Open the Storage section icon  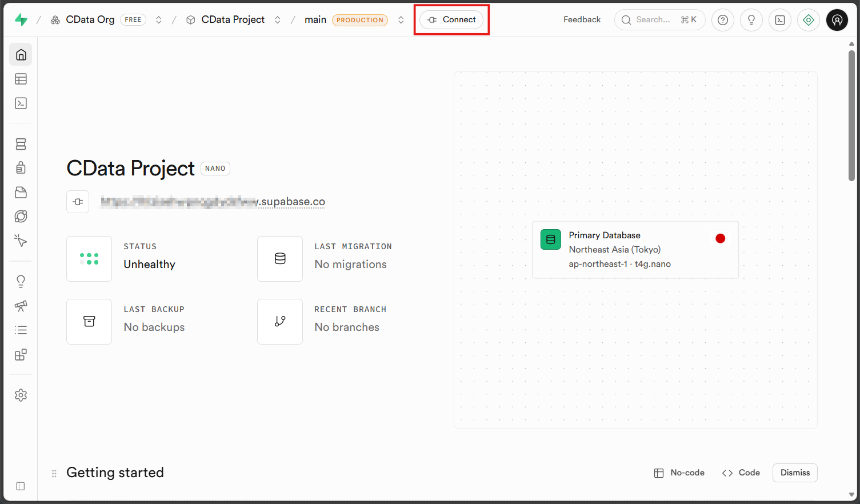21,192
